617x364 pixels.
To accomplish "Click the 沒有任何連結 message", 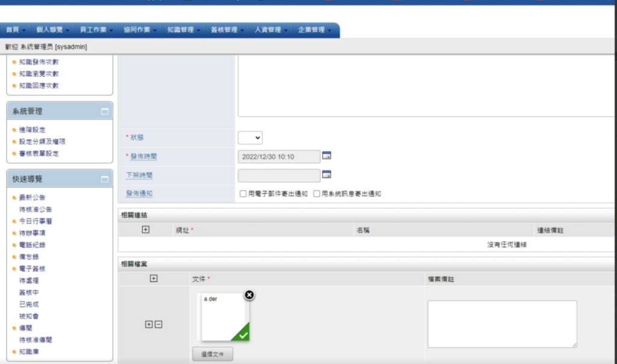I will coord(507,244).
